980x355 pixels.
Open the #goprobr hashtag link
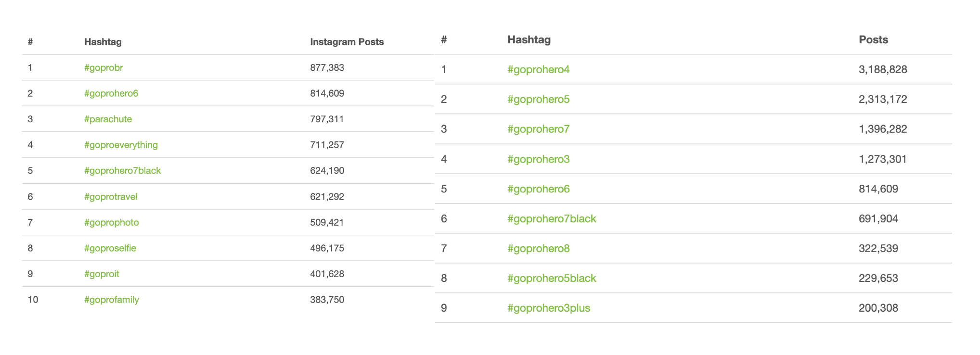coord(103,68)
